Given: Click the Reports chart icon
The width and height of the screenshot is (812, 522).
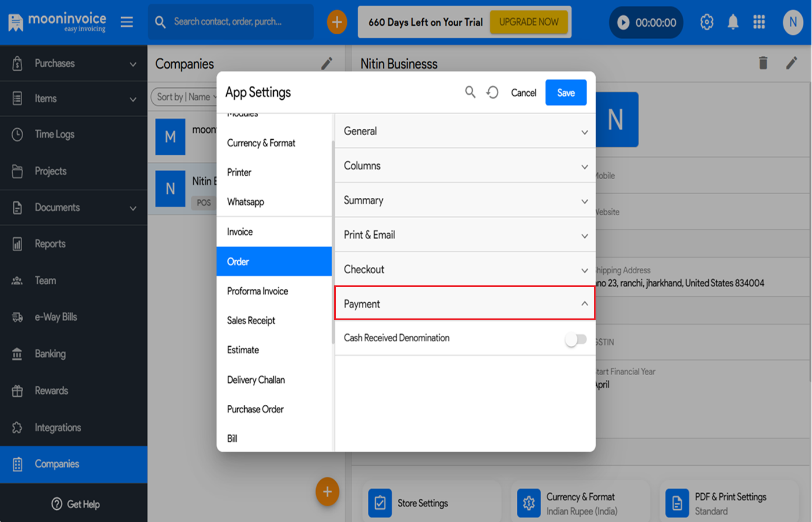Looking at the screenshot, I should (x=17, y=244).
